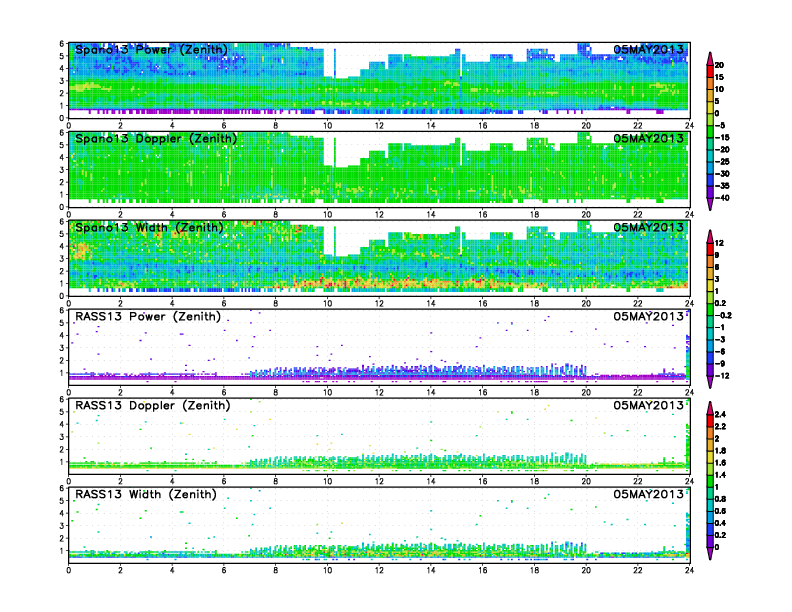Pick the red segment of the top colorbar

point(710,71)
